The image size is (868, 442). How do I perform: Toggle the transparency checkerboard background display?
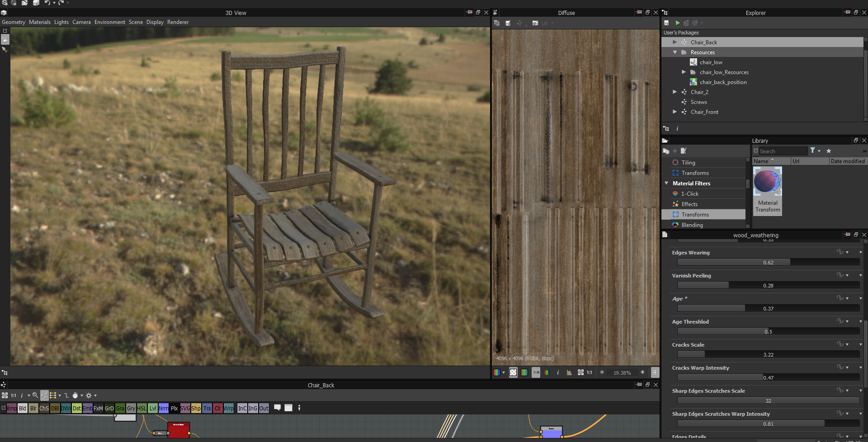tap(513, 372)
